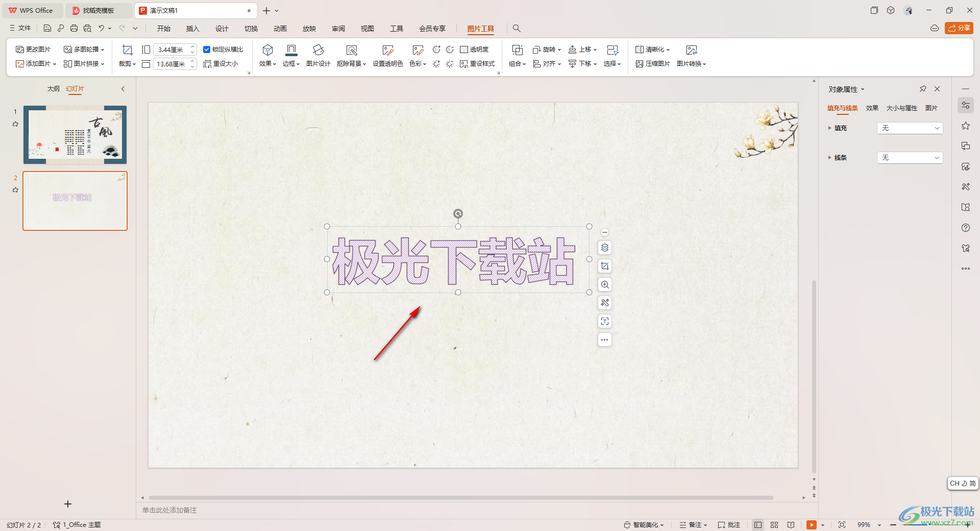Click floating crop icon beside image
980x531 pixels.
pos(605,266)
